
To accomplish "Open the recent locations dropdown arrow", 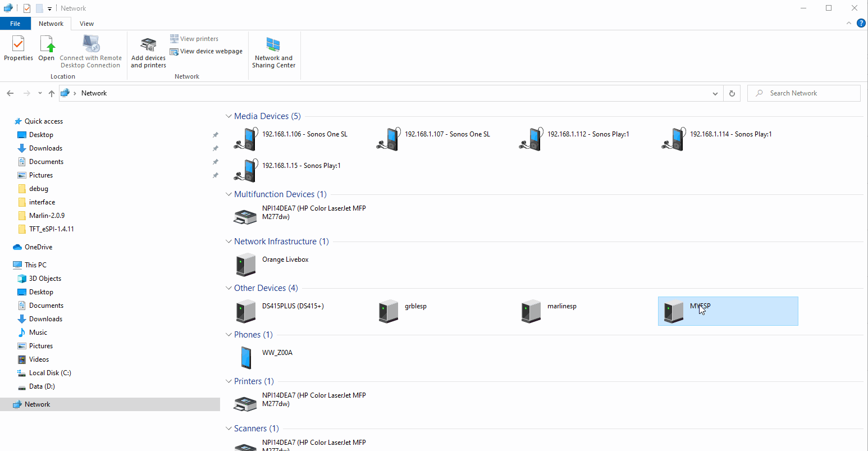I will click(x=40, y=93).
